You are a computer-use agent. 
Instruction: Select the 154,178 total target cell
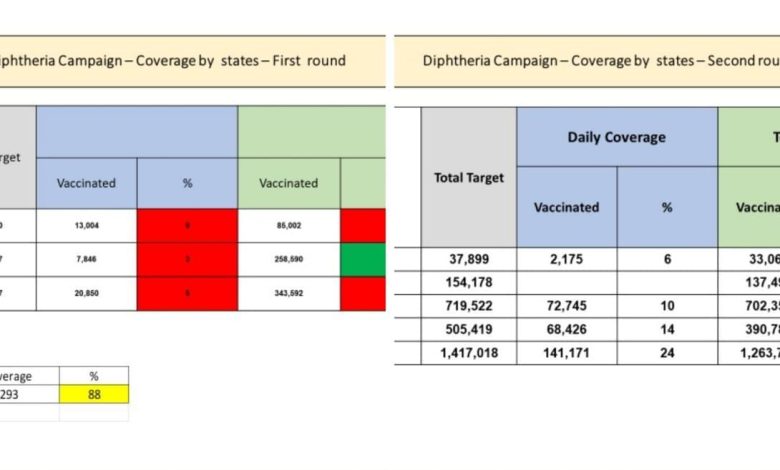click(x=469, y=282)
